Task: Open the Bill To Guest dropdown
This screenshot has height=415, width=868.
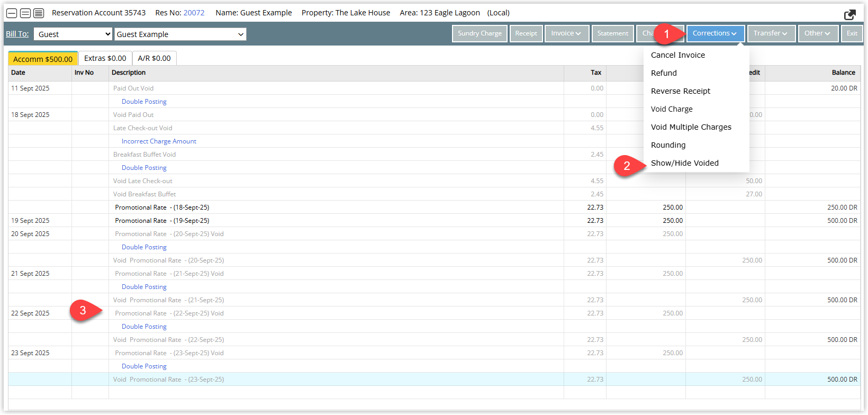Action: pos(73,34)
